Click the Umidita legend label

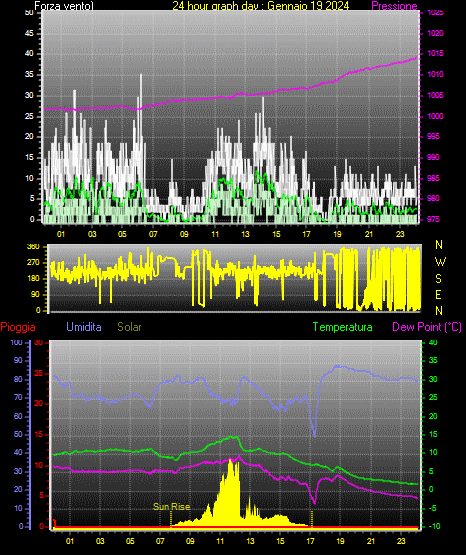(84, 327)
